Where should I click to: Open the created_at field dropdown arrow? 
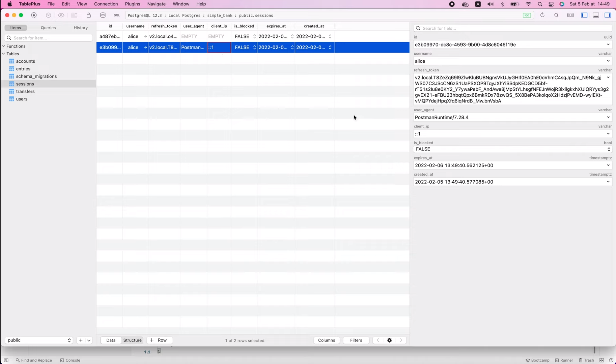click(x=608, y=182)
